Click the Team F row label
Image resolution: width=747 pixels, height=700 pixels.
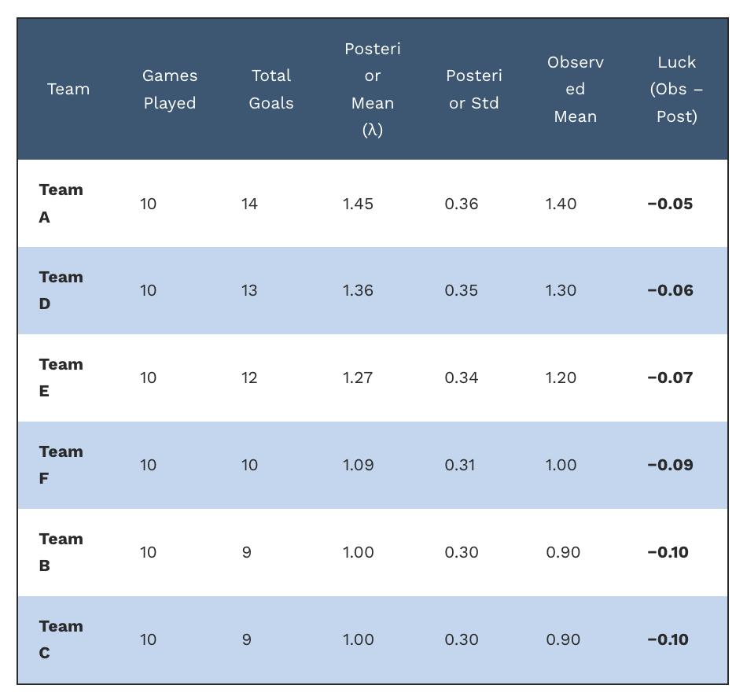tap(61, 465)
